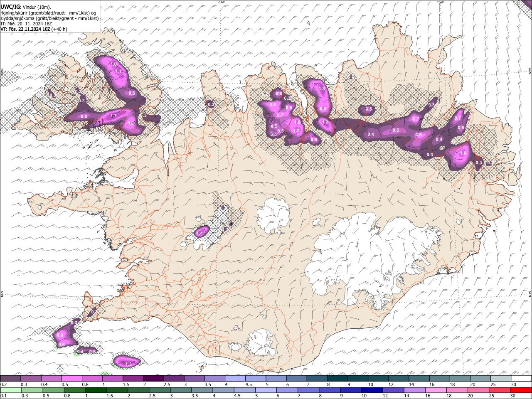The height and width of the screenshot is (399, 532).
Task: Pick the light pink 16–18 swatch in lower bar
Action: pyautogui.click(x=436, y=390)
